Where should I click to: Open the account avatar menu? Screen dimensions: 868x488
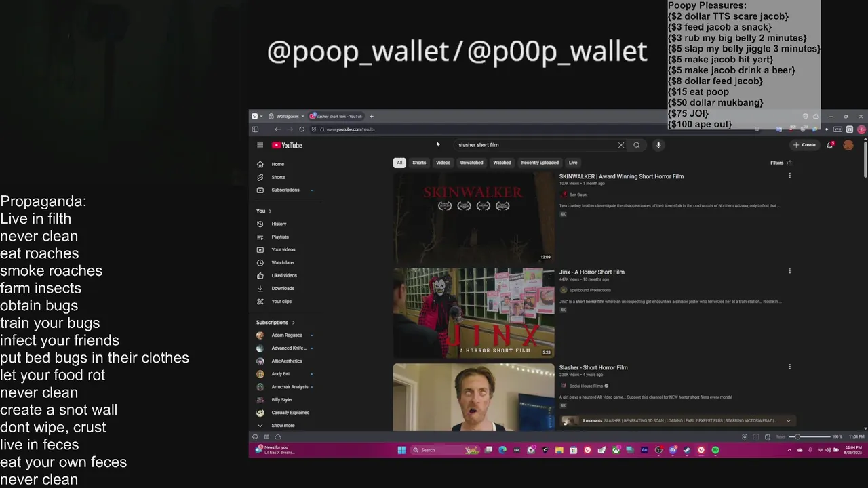848,145
